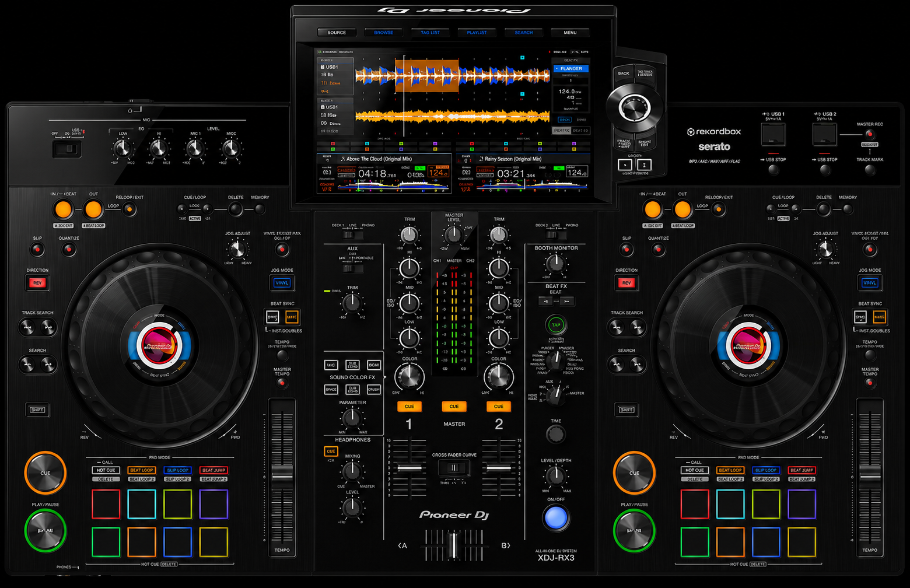Flip the CROSS FADER CURVE switch
The height and width of the screenshot is (588, 910).
coord(454,468)
